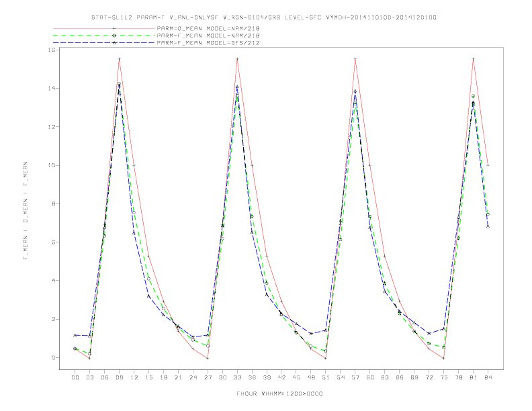Image resolution: width=532 pixels, height=411 pixels.
Task: Select the red O_MEAN MODEL=NAM/218 legend label
Action: tap(208, 28)
